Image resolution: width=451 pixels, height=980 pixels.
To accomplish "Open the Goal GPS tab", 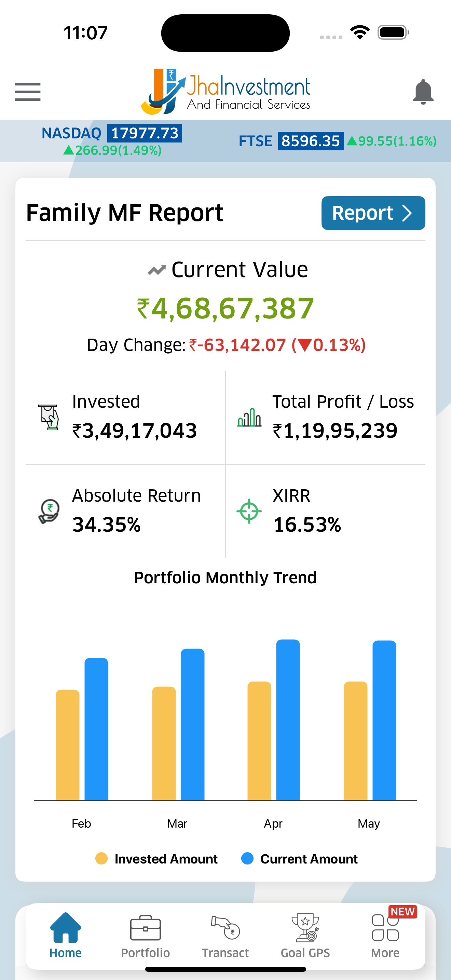I will (305, 936).
